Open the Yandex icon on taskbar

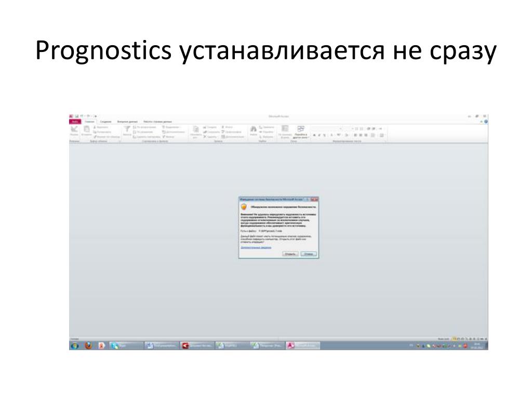pyautogui.click(x=101, y=345)
